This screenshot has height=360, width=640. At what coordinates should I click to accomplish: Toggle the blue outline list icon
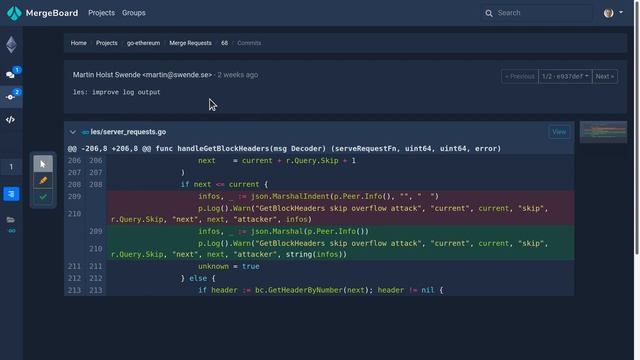11,193
